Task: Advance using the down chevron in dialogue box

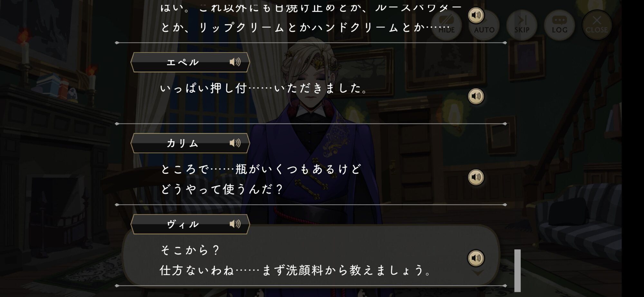Action: coord(477,273)
